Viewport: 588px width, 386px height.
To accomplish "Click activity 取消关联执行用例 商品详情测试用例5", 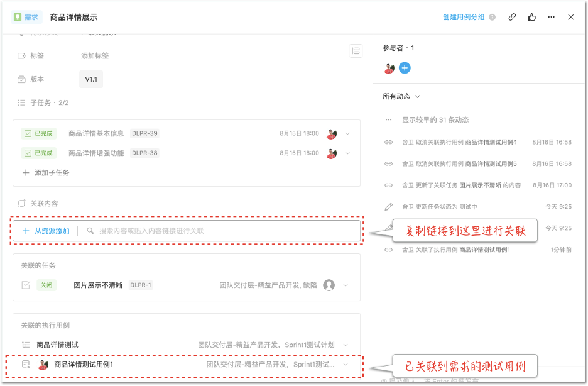I will point(459,164).
